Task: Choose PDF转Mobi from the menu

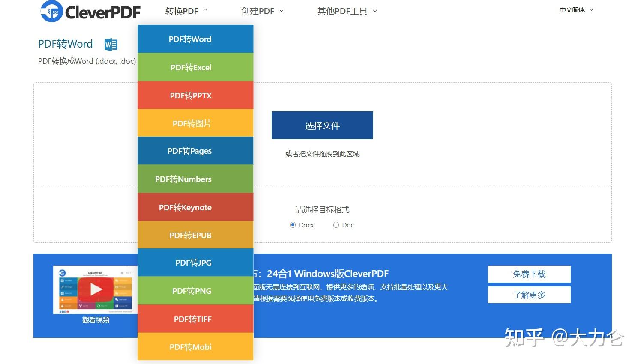Action: click(195, 347)
